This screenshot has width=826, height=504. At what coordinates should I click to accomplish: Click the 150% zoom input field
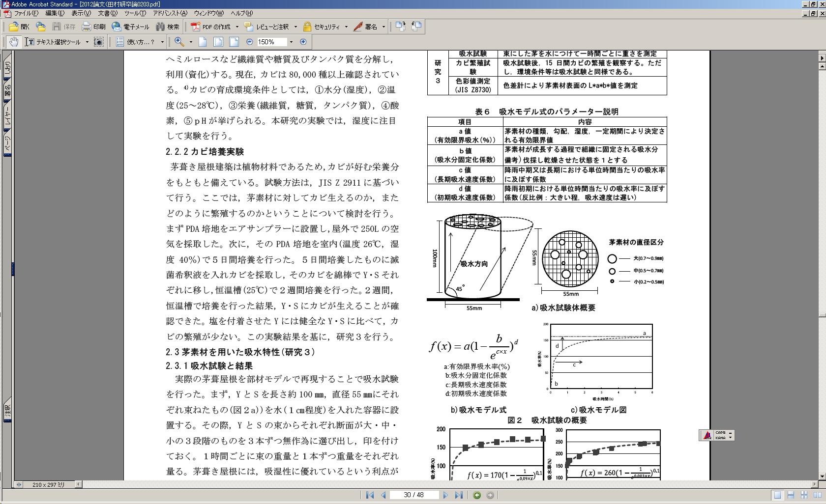coord(272,42)
